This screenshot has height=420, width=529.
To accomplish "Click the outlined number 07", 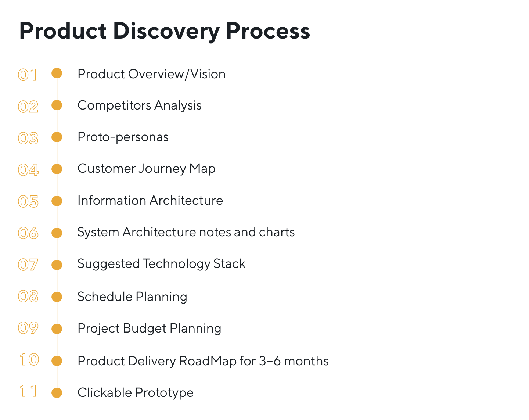I will click(28, 265).
